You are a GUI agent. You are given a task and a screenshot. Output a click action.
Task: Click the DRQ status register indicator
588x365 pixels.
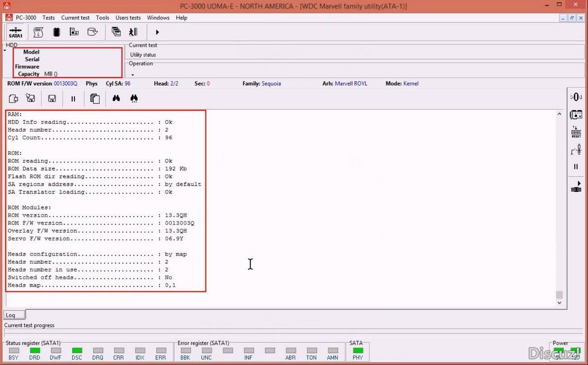tap(98, 350)
